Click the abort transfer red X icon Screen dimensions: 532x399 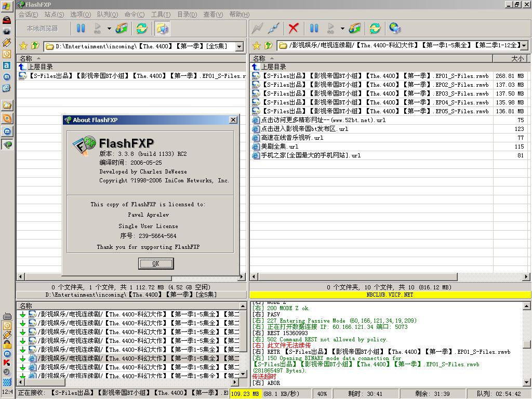tap(294, 29)
